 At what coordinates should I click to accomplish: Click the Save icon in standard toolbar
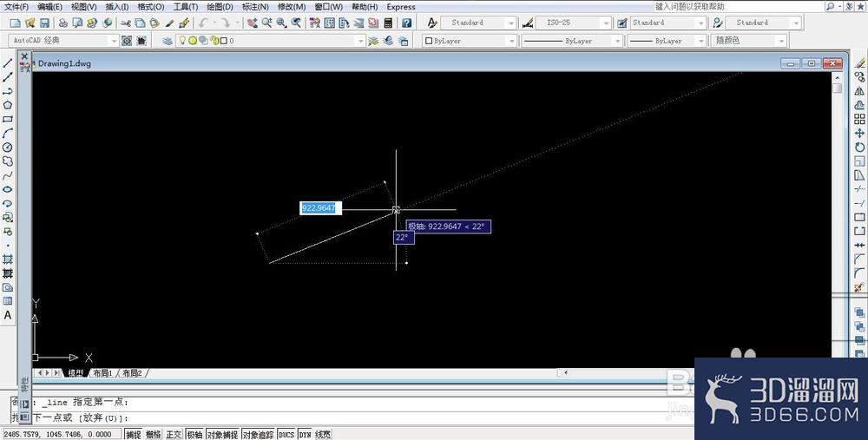click(x=45, y=23)
